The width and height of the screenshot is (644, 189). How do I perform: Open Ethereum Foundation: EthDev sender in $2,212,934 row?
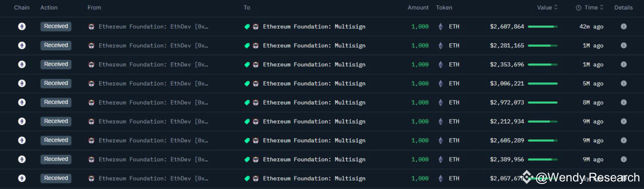coord(153,121)
